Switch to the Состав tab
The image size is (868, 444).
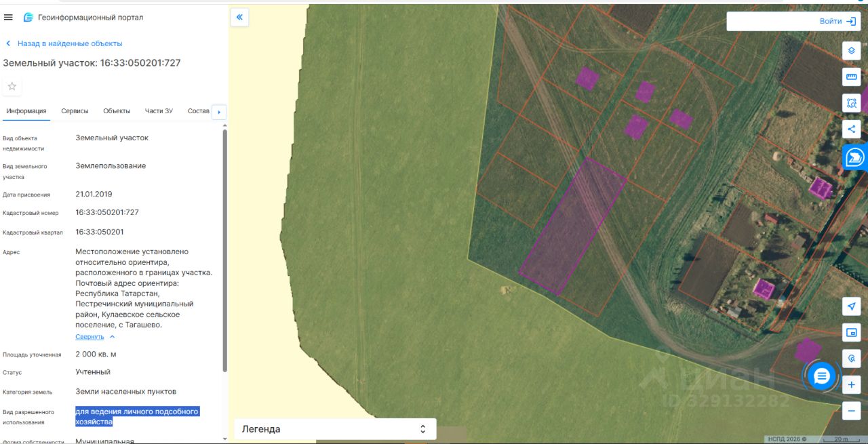click(x=199, y=111)
